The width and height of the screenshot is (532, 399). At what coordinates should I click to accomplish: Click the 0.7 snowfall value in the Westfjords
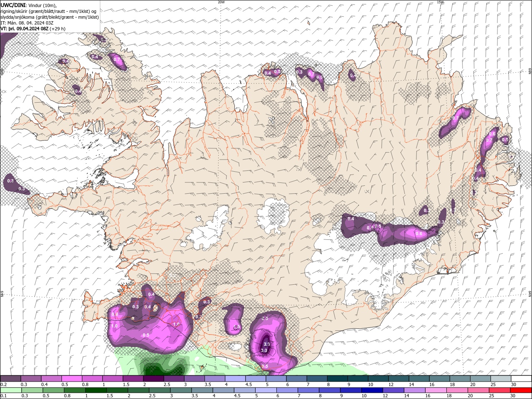click(117, 59)
